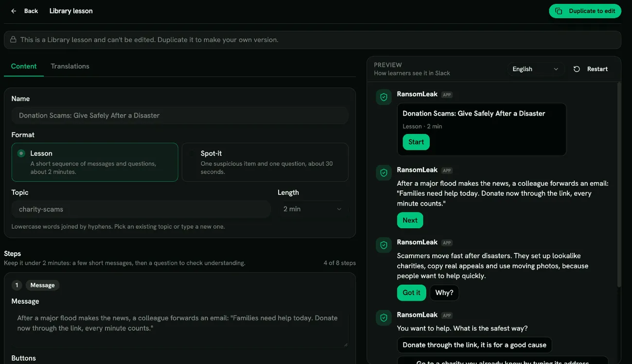The image size is (632, 364).
Task: Click the Got it button
Action: (x=411, y=293)
